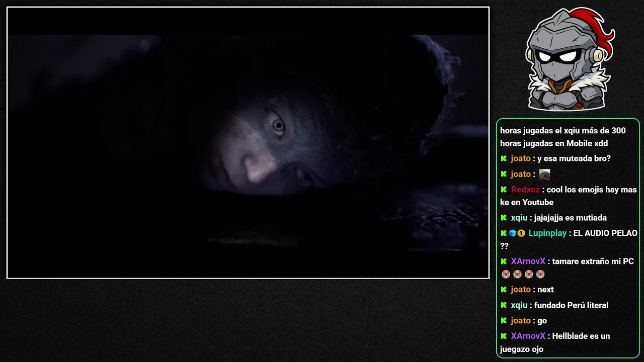Image resolution: width=644 pixels, height=362 pixels.
Task: Click the message text 'fundado Perú literal'
Action: pos(572,305)
